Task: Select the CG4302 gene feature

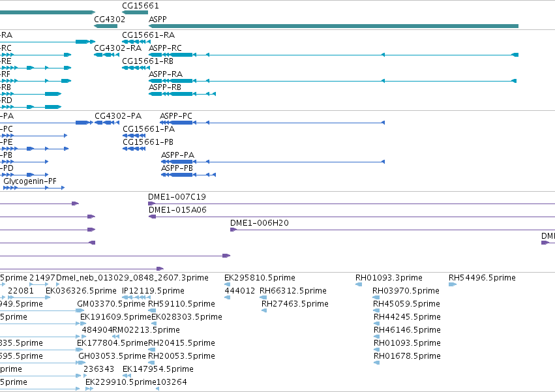Action: (106, 26)
